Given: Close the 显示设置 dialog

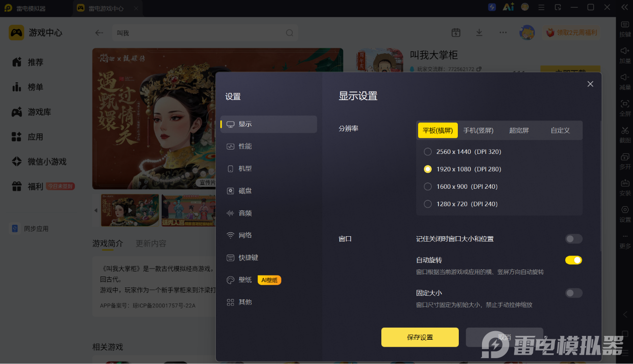Looking at the screenshot, I should click(x=590, y=84).
